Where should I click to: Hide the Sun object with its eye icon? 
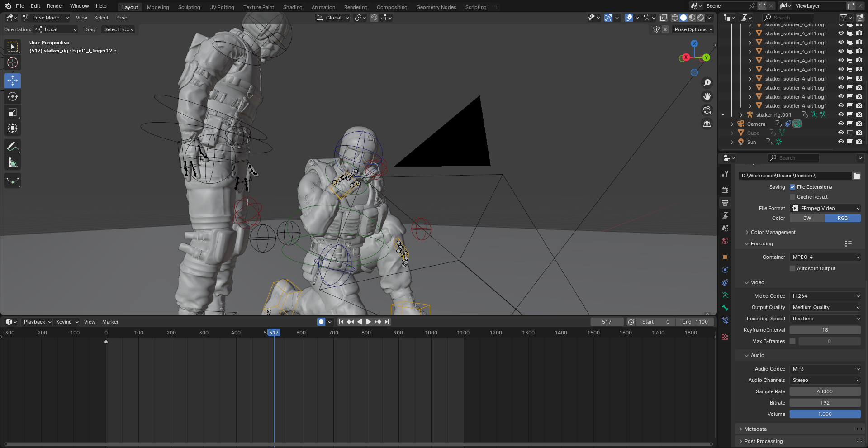[x=841, y=142]
